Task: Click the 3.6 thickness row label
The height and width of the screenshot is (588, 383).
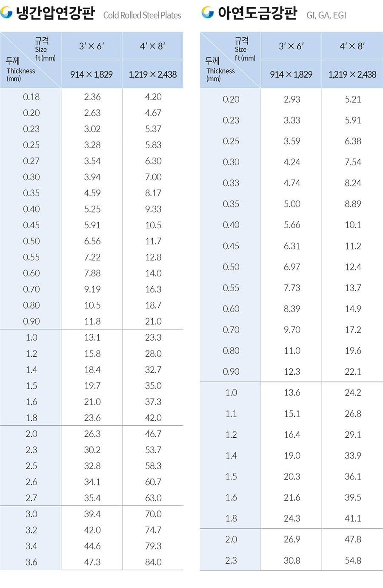Action: click(31, 562)
